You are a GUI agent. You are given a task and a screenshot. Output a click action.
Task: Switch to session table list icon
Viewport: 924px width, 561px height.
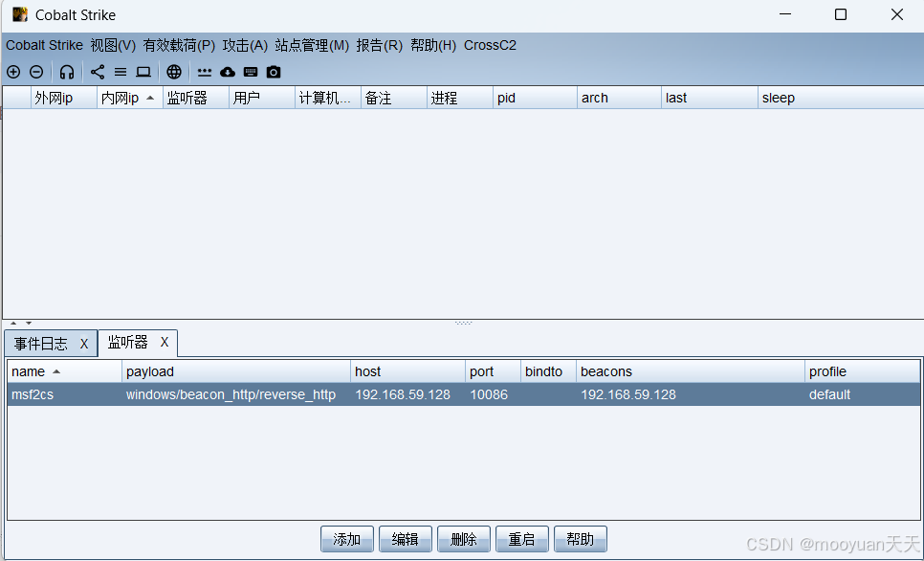pos(121,72)
